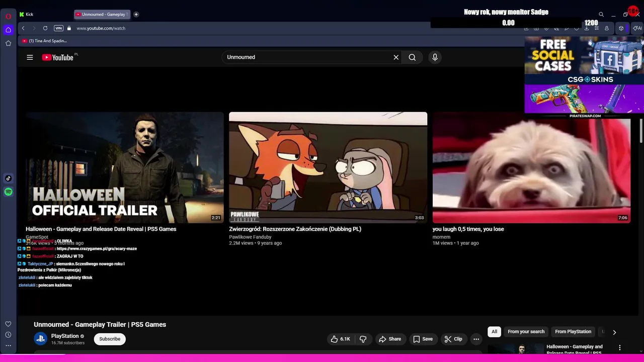The image size is (644, 362).
Task: Click the Unmourned - Gameplay Trailer video title
Action: (100, 324)
